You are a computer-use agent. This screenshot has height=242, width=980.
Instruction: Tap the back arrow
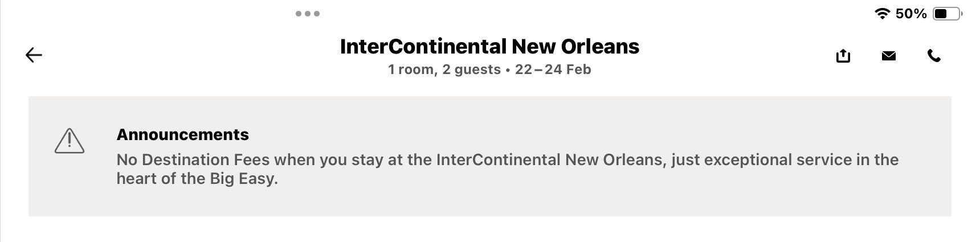34,55
